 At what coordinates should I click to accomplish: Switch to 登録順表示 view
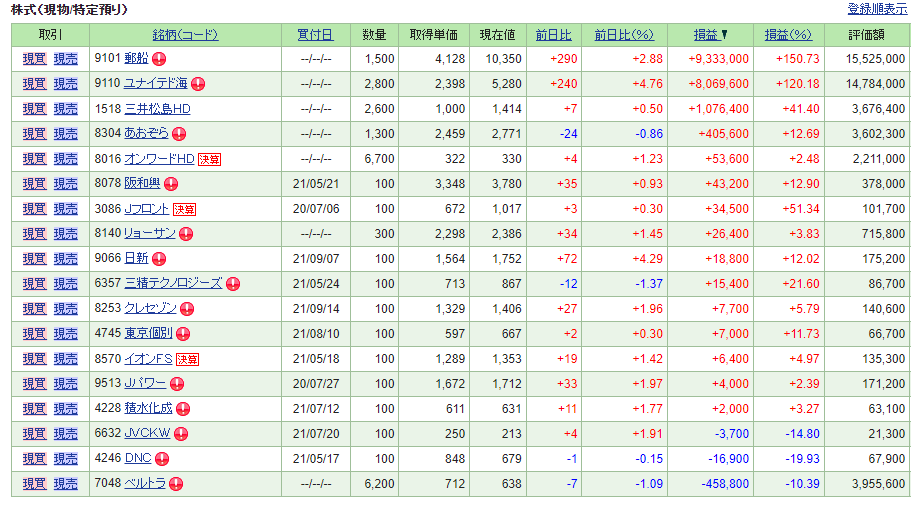pyautogui.click(x=877, y=9)
